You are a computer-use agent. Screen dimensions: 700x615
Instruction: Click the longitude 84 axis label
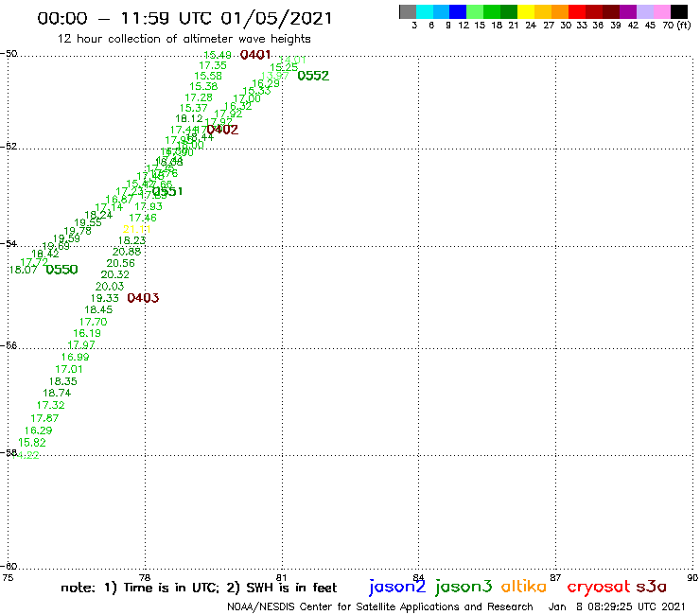[418, 578]
